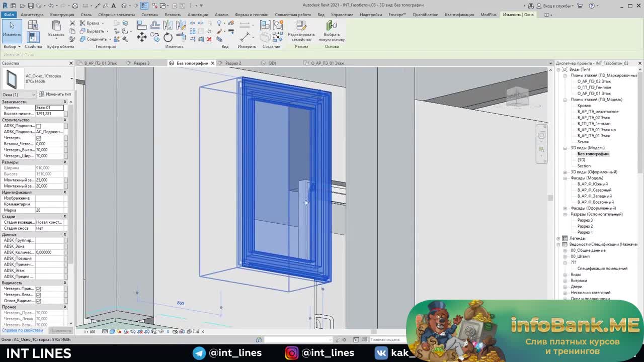Image resolution: width=644 pixels, height=362 pixels.
Task: Toggle the Четверть checkbox
Action: click(39, 138)
